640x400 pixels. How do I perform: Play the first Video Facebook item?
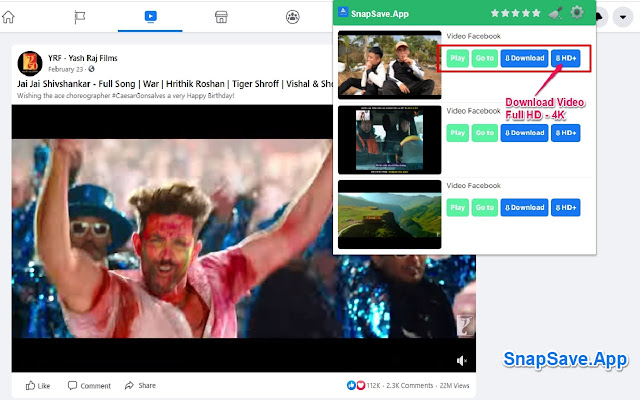[x=458, y=58]
